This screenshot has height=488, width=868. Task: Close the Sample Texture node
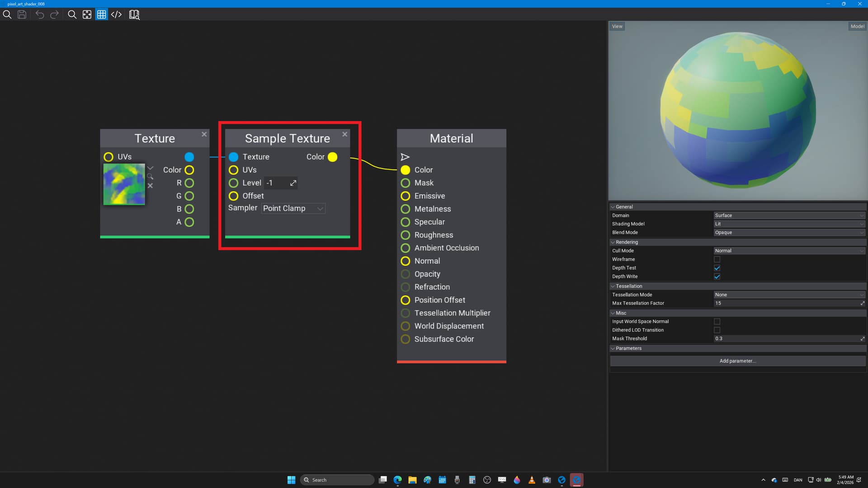point(345,134)
